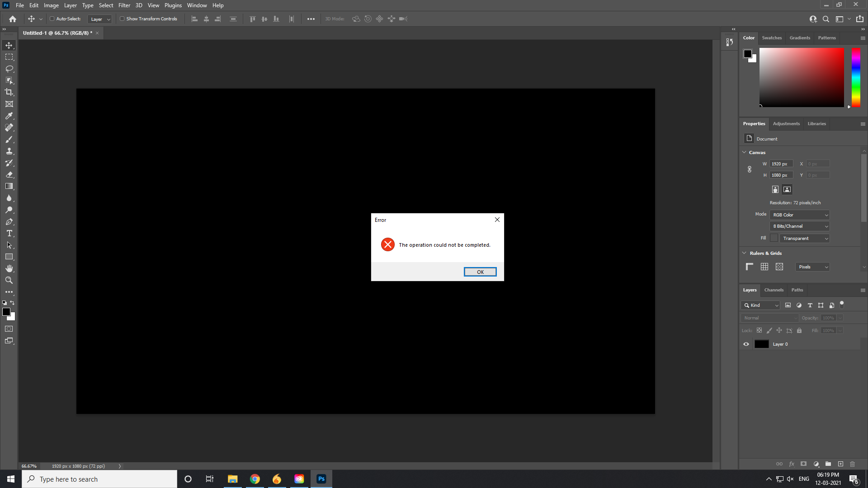Open the layer Kind filter dropdown
The height and width of the screenshot is (488, 868).
tap(761, 305)
